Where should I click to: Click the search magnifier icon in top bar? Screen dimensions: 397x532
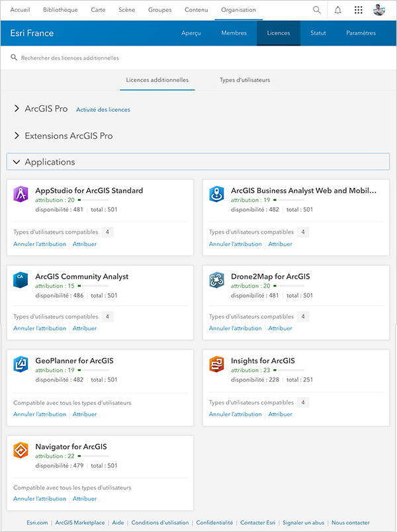pyautogui.click(x=317, y=10)
